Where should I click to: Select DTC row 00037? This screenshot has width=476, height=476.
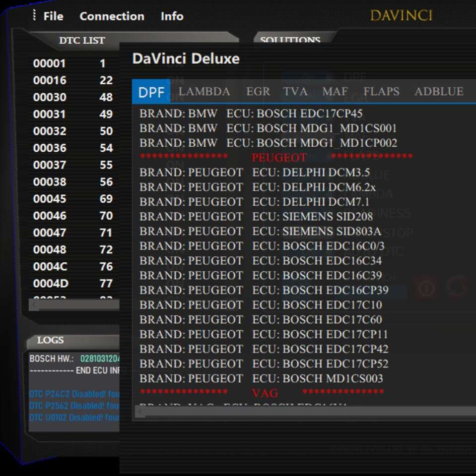point(73,165)
